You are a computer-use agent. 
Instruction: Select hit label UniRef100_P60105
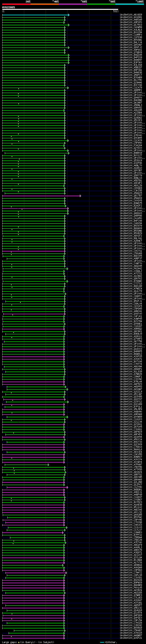click(131, 588)
